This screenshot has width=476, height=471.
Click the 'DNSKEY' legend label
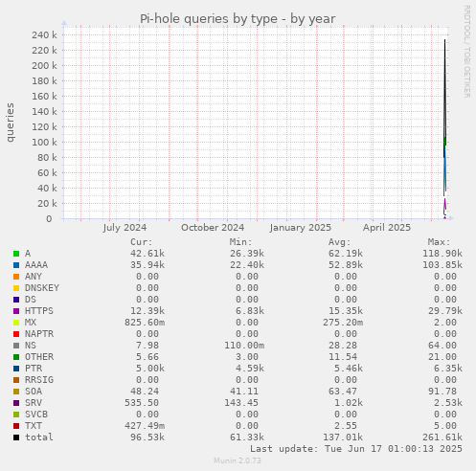(42, 288)
